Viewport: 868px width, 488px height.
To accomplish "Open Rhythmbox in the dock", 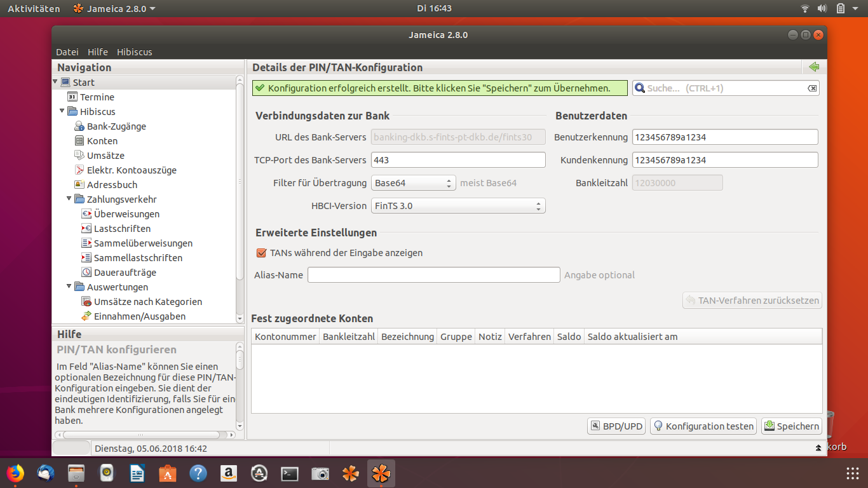I will pos(107,473).
